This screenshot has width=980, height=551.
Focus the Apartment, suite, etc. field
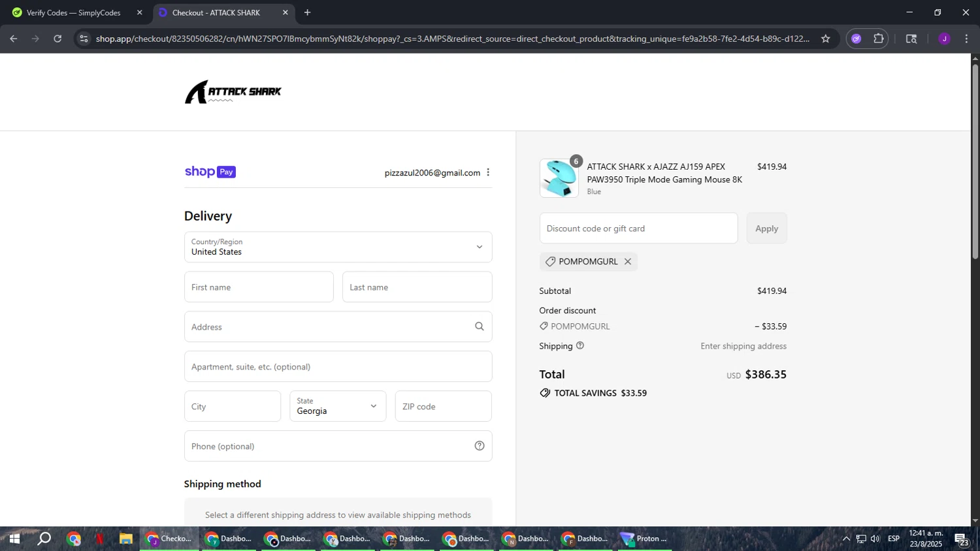click(x=338, y=366)
